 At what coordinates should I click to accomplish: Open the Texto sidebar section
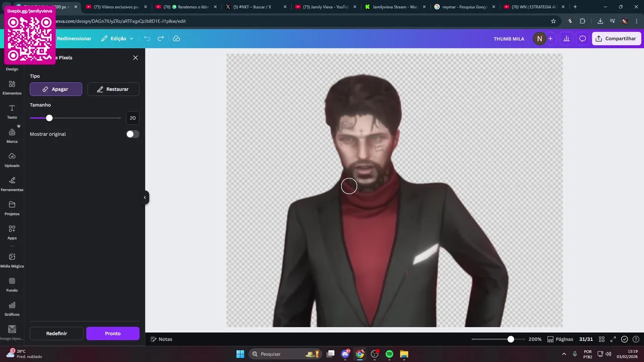[x=12, y=112]
